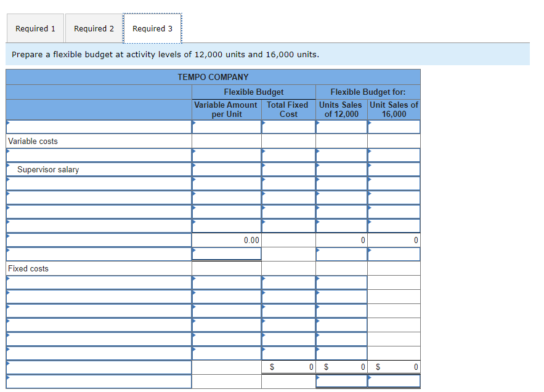544x392 pixels.
Task: Open the account dropdown in the bottom-left table cell
Action: (x=92, y=382)
